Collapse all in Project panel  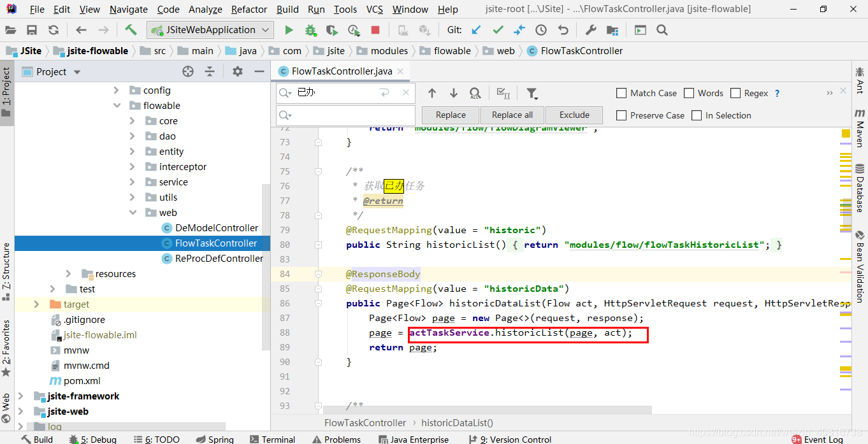(x=210, y=71)
